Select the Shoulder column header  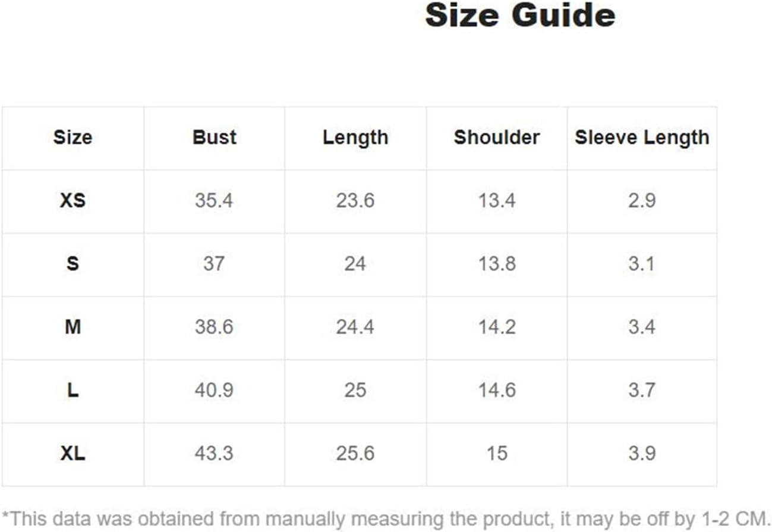tap(497, 137)
